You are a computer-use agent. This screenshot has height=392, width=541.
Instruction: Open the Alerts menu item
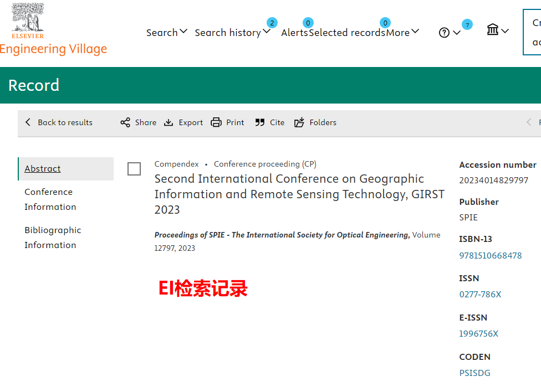pyautogui.click(x=294, y=33)
